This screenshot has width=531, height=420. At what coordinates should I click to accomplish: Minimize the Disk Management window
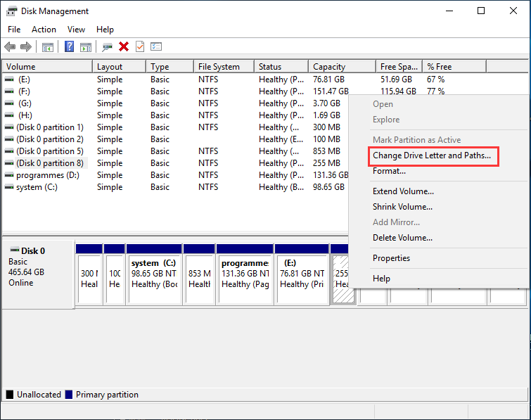(449, 11)
